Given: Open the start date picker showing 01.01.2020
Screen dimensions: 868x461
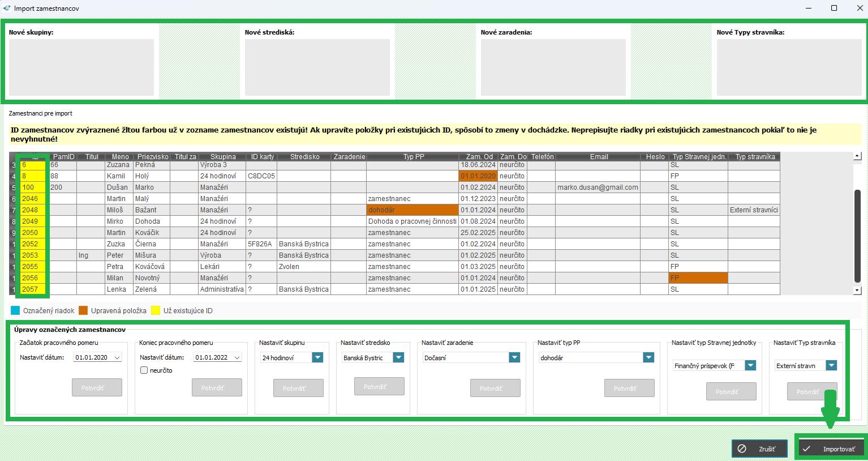Looking at the screenshot, I should coord(115,357).
